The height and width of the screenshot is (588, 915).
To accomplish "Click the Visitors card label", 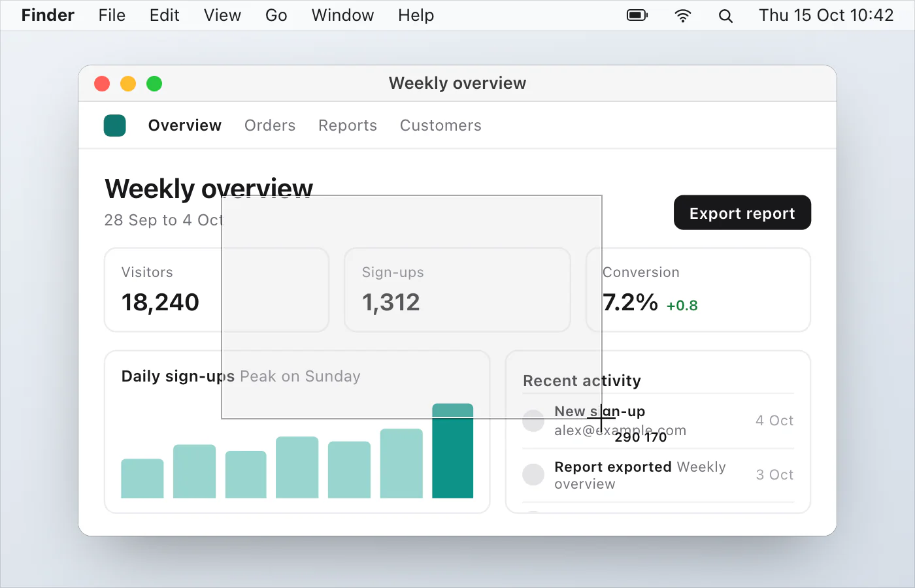I will [147, 272].
